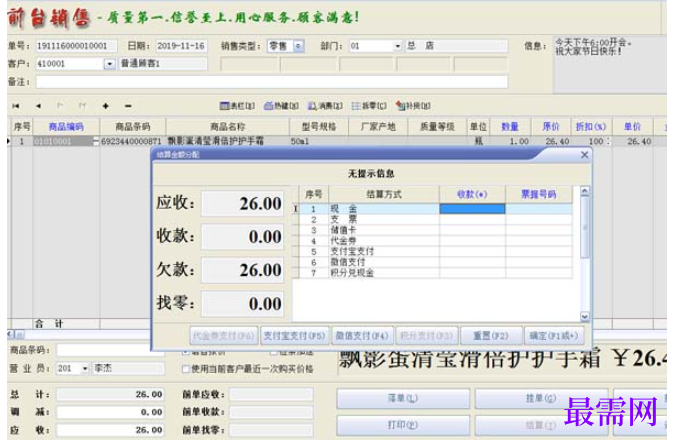Click 微信支付(F4) button

(362, 336)
